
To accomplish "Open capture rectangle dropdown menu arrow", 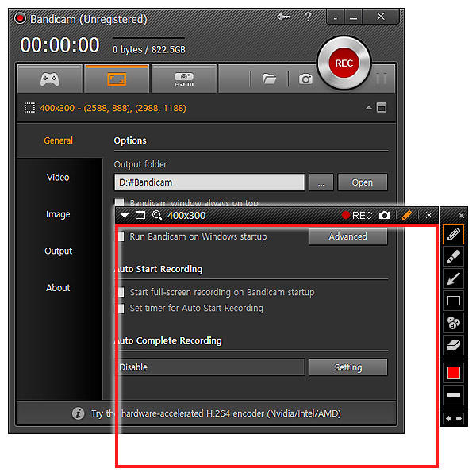I will pyautogui.click(x=125, y=215).
